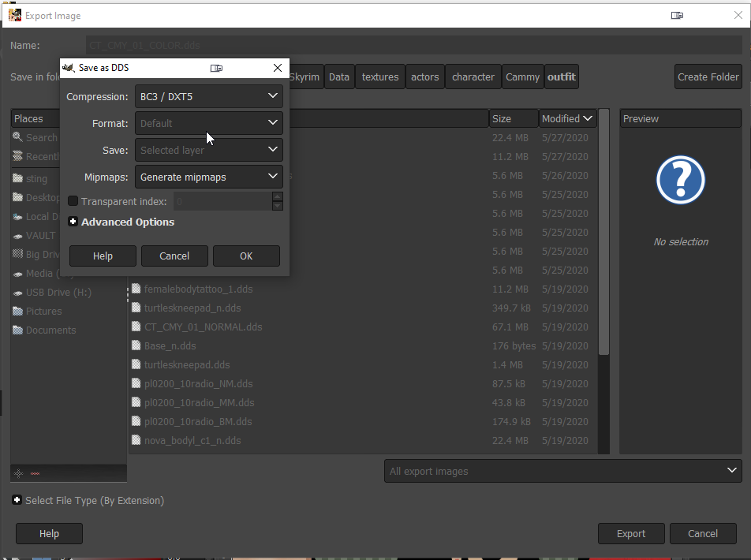Screen dimensions: 751x560
Task: Open the Compression dropdown showing BC3 / DXT5
Action: point(209,96)
